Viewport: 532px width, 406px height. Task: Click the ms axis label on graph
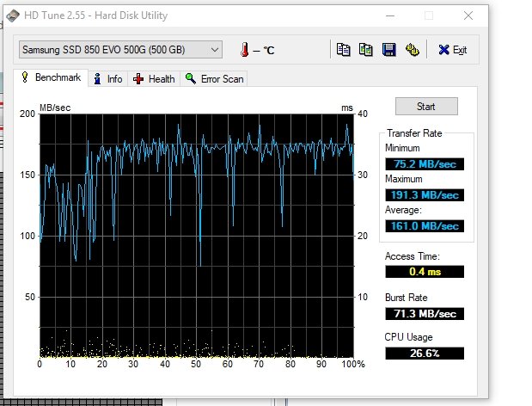coord(347,108)
